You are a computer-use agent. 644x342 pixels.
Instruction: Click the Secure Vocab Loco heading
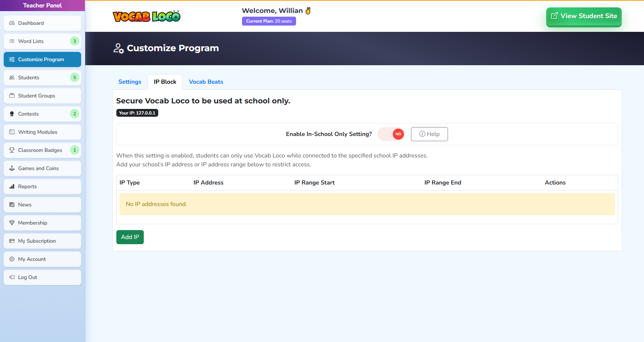coord(203,101)
